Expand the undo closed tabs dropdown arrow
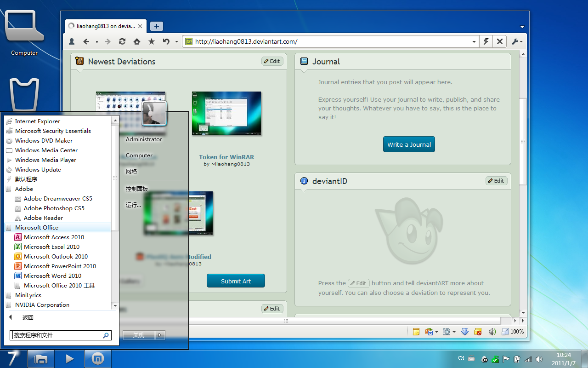588x368 pixels. click(x=176, y=41)
